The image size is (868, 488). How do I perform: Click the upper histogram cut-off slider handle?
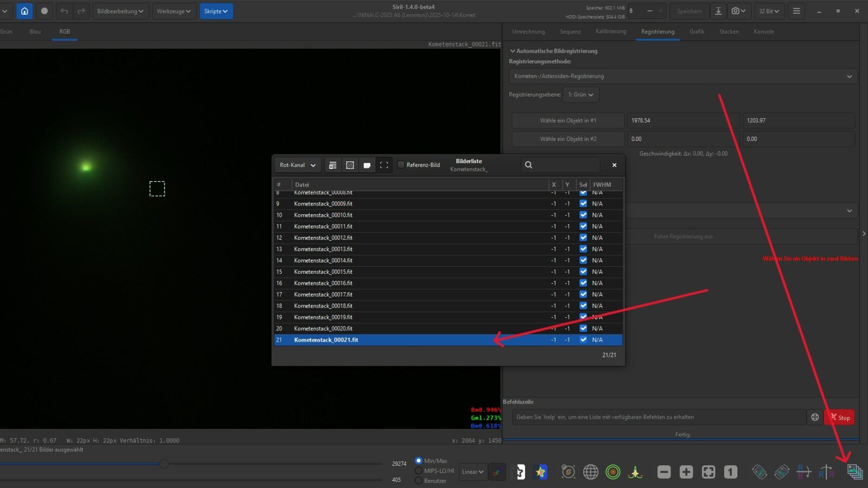click(x=164, y=464)
